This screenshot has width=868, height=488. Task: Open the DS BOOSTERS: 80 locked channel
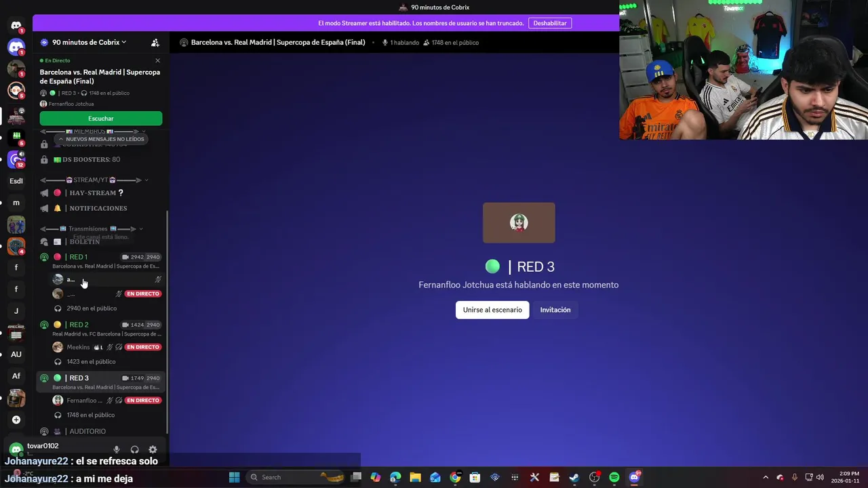click(x=100, y=159)
